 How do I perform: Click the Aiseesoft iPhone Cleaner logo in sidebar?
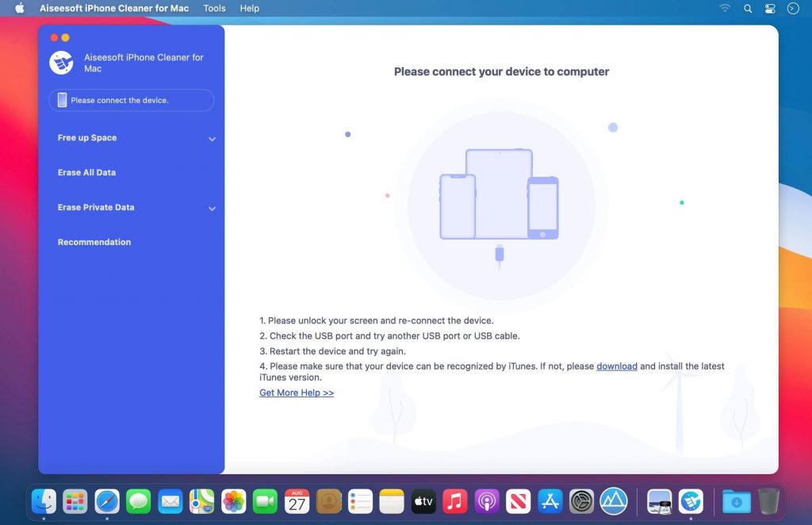(x=62, y=63)
